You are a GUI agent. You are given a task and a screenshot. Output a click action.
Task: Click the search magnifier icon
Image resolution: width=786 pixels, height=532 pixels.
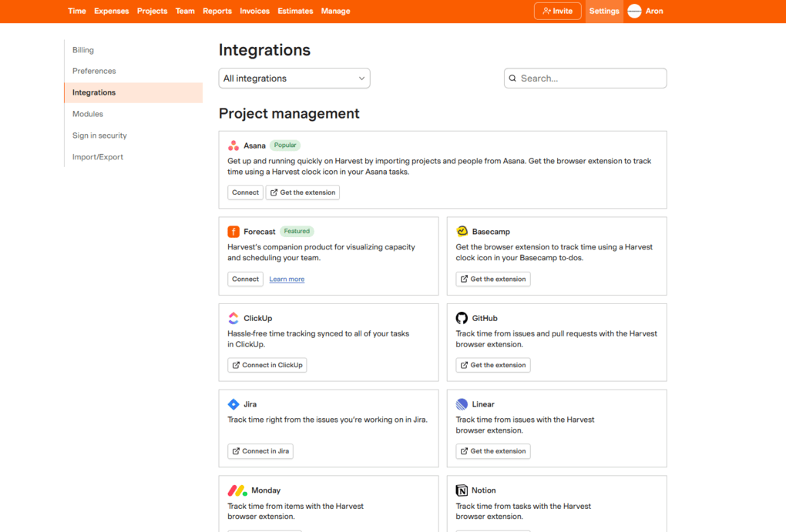pyautogui.click(x=512, y=78)
